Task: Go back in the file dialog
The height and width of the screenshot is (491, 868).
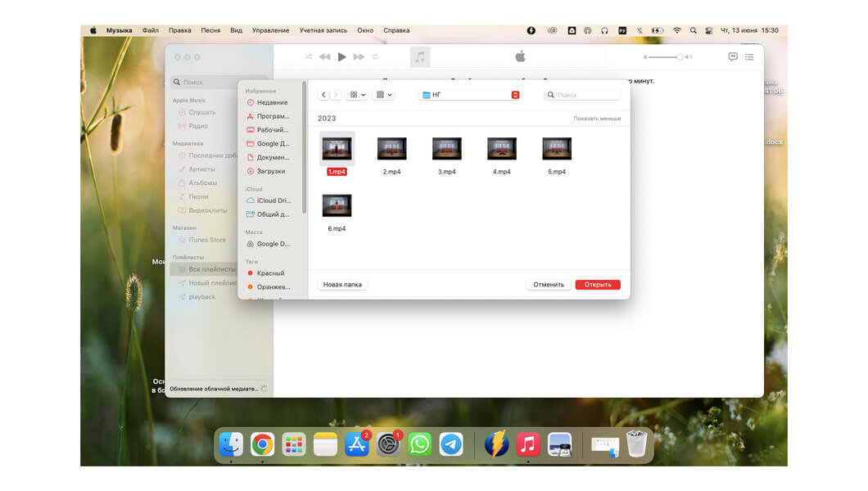Action: [323, 95]
